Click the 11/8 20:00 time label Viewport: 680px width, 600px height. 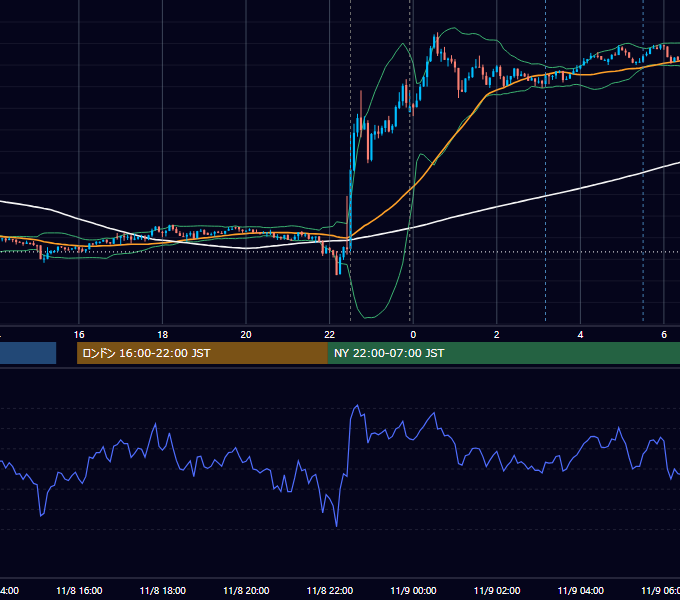246,590
